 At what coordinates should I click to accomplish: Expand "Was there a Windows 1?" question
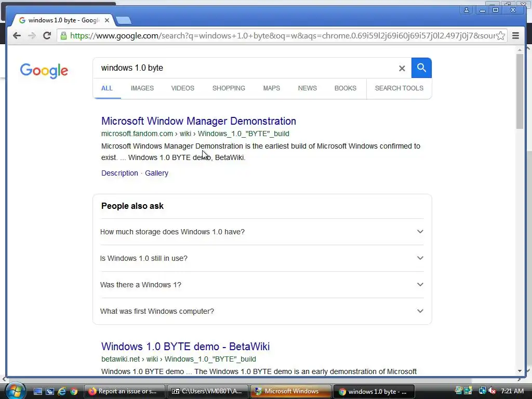[x=262, y=285]
